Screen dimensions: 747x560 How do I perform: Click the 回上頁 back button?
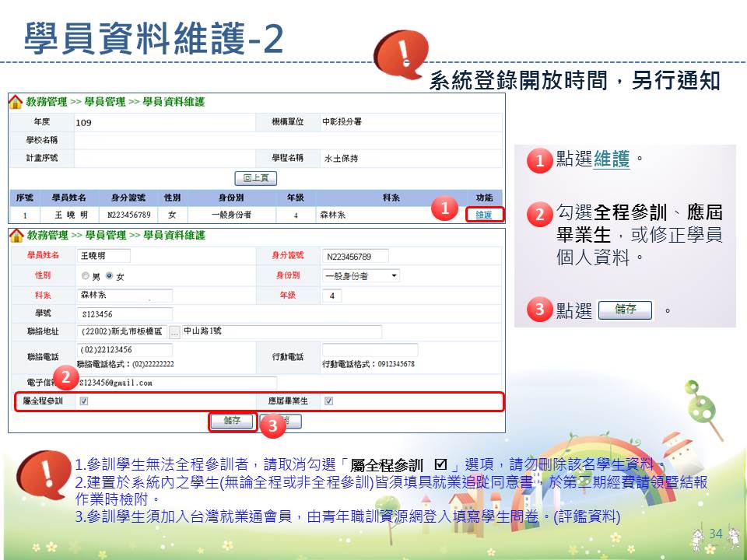pos(255,177)
